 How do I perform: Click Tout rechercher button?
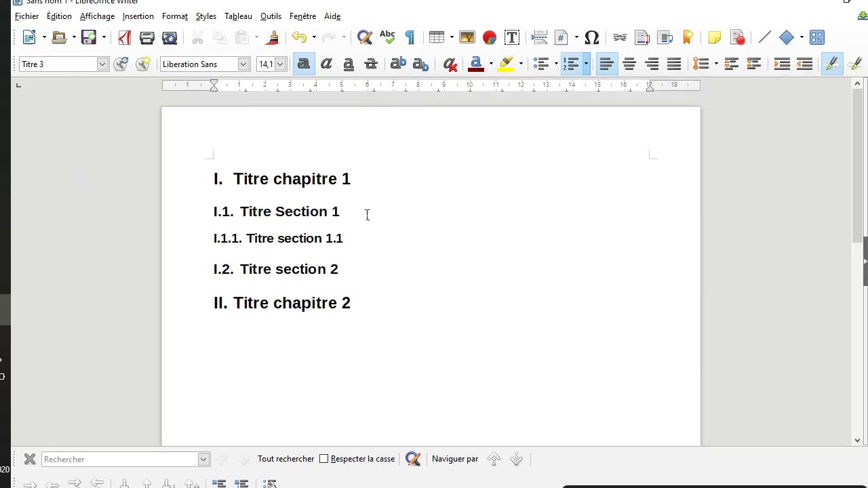[285, 459]
